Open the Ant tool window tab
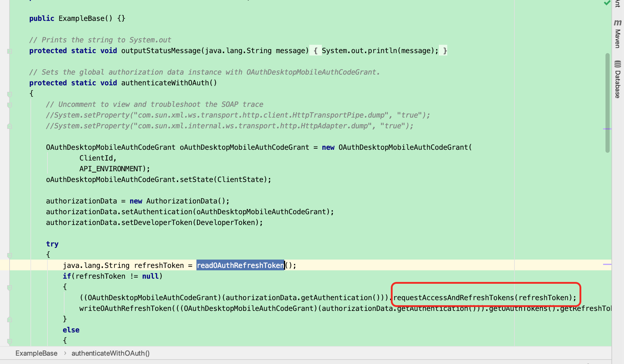The width and height of the screenshot is (624, 364). click(617, 4)
